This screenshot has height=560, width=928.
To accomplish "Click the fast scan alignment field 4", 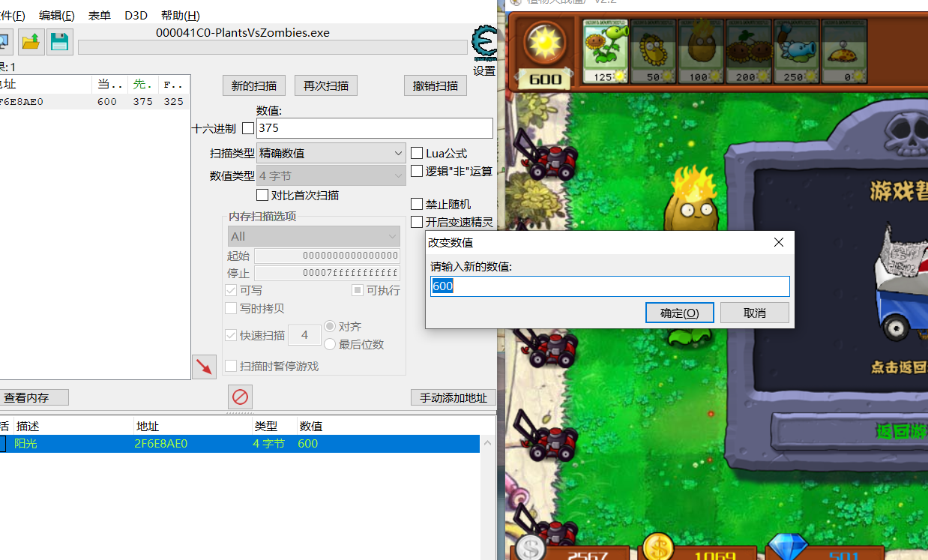I will click(x=304, y=335).
